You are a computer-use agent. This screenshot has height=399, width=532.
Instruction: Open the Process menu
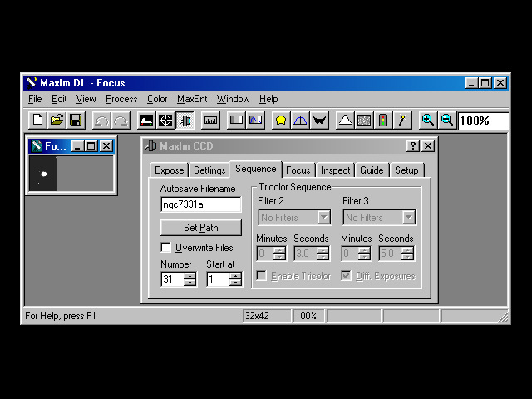[121, 99]
